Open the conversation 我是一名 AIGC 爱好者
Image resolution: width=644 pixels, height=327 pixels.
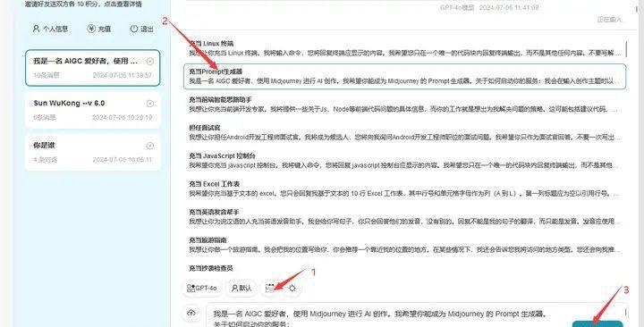(93, 68)
